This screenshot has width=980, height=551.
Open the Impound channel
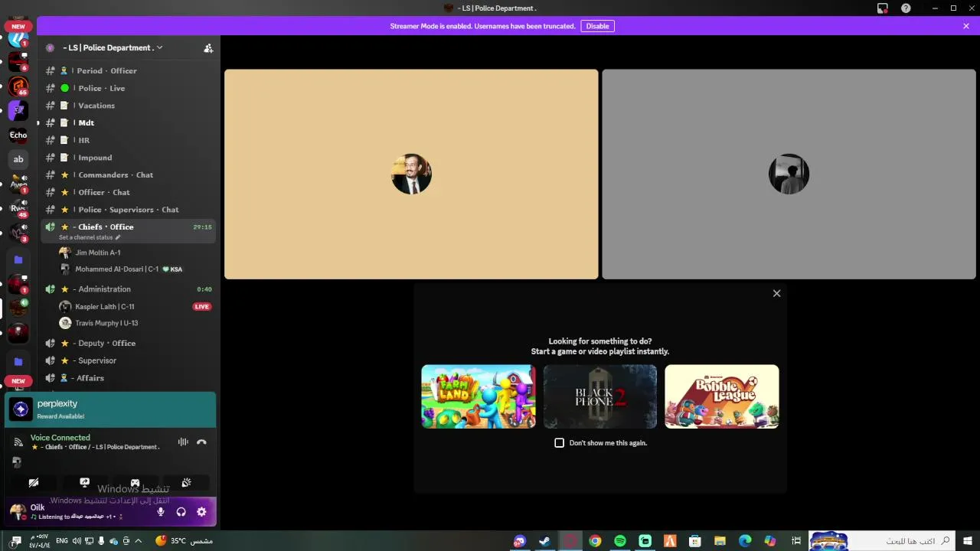click(x=128, y=158)
